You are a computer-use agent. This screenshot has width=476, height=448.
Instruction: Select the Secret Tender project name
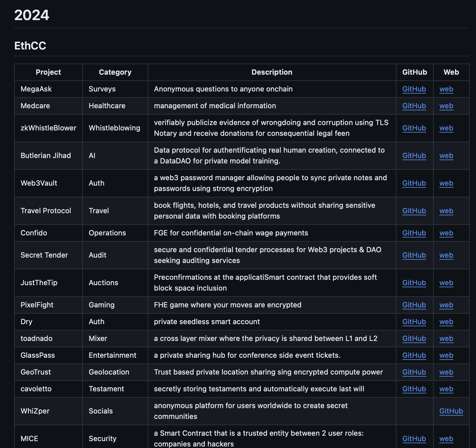[x=44, y=255]
